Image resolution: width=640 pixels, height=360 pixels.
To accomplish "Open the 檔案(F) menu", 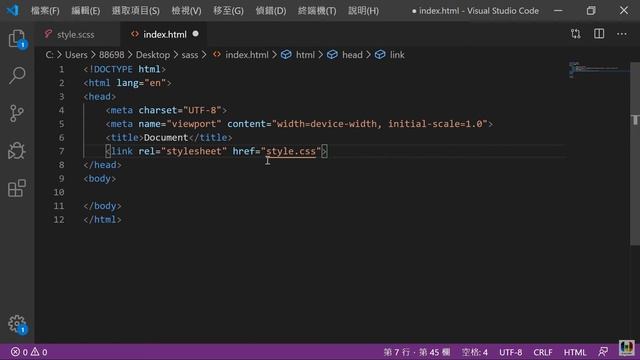I will (x=45, y=11).
